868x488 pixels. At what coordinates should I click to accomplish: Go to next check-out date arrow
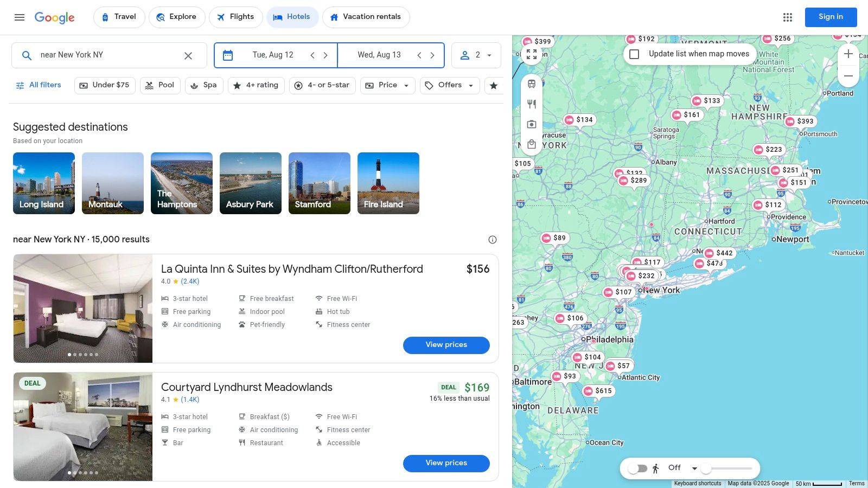(x=432, y=55)
